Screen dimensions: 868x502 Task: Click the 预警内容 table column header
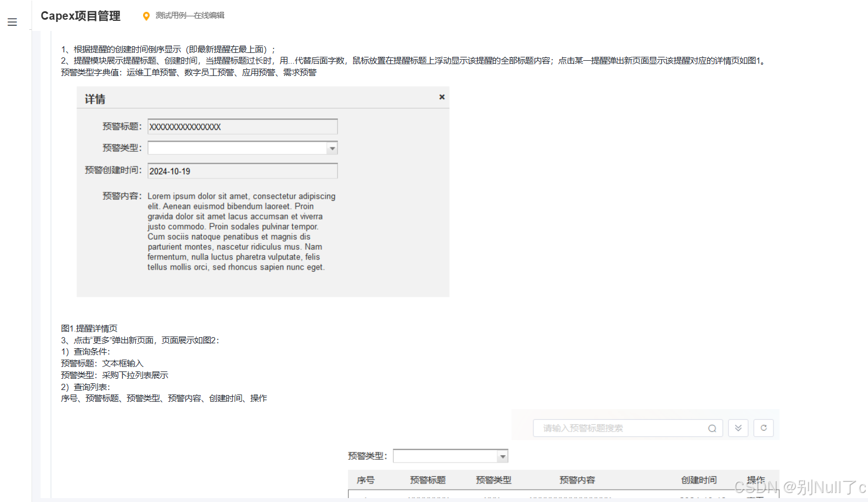pos(577,479)
